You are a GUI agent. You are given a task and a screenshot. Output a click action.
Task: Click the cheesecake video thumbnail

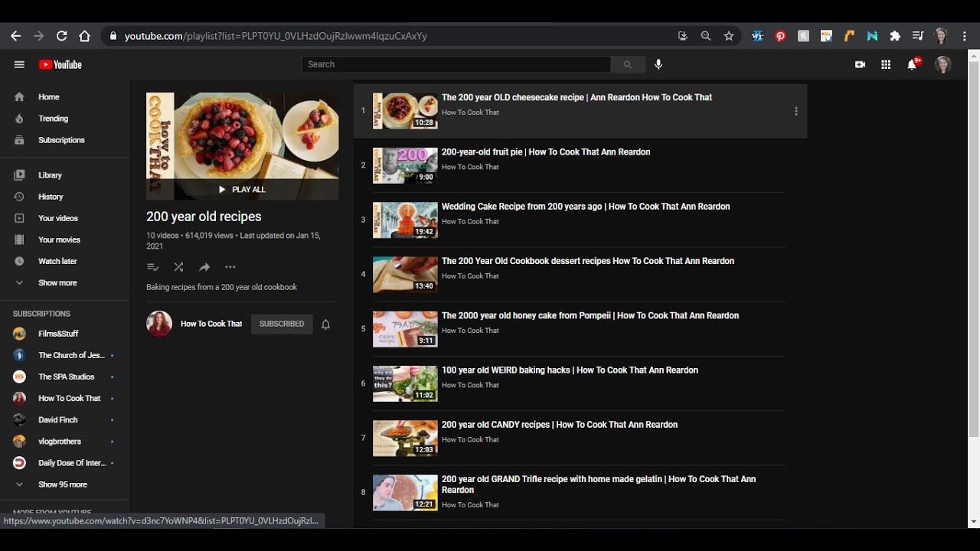(405, 111)
